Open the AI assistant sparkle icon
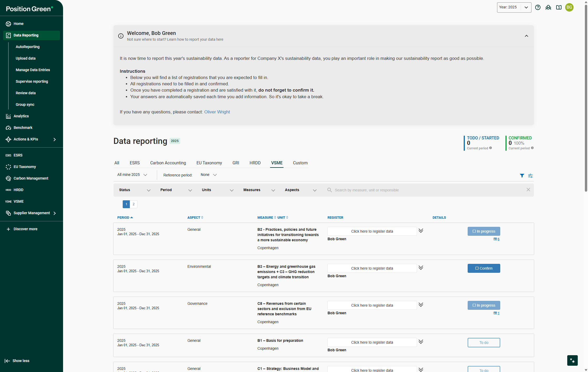The image size is (588, 372). [572, 360]
